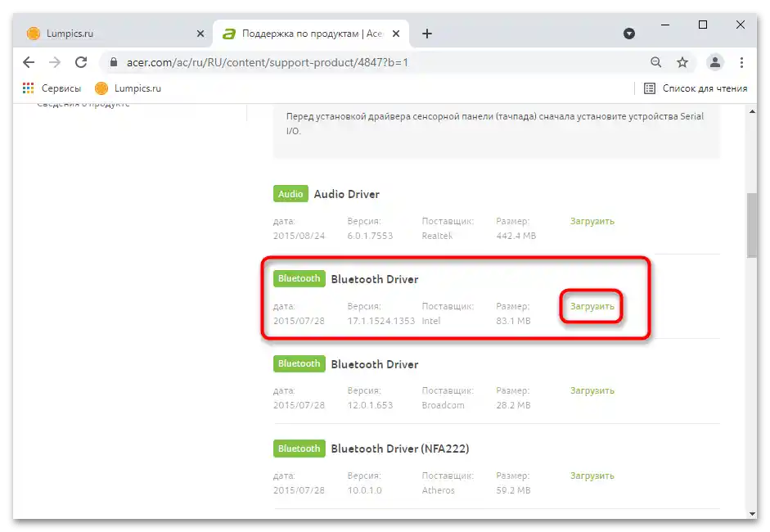Open the Сервисы apps shortcut

52,88
